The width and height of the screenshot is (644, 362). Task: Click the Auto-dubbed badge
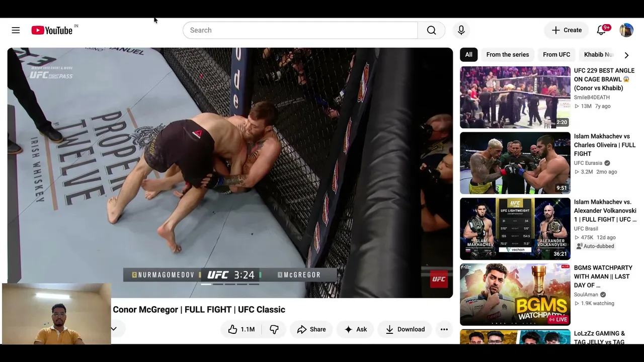click(595, 246)
